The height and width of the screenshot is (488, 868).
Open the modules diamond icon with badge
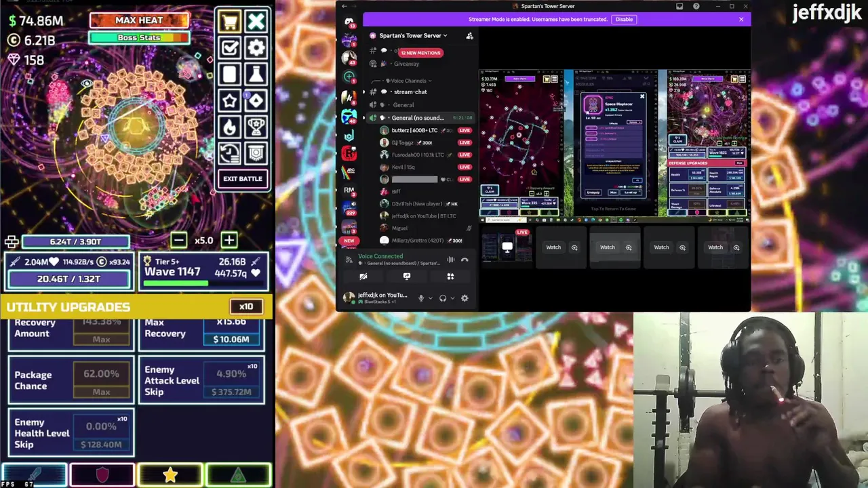pos(256,101)
